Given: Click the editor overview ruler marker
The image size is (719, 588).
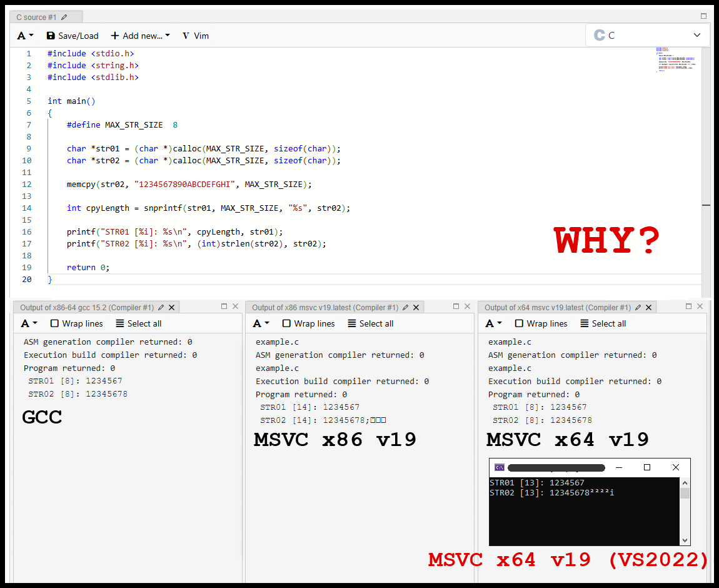Looking at the screenshot, I should click(x=706, y=205).
